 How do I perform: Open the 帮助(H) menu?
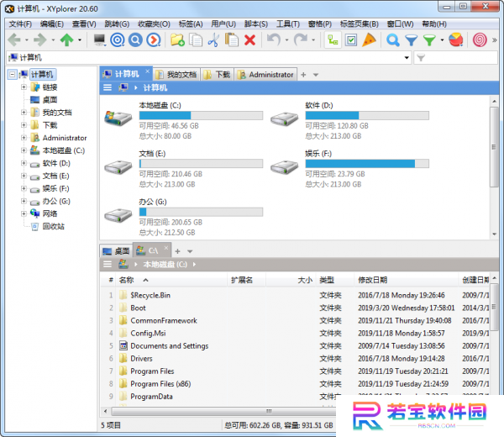434,24
